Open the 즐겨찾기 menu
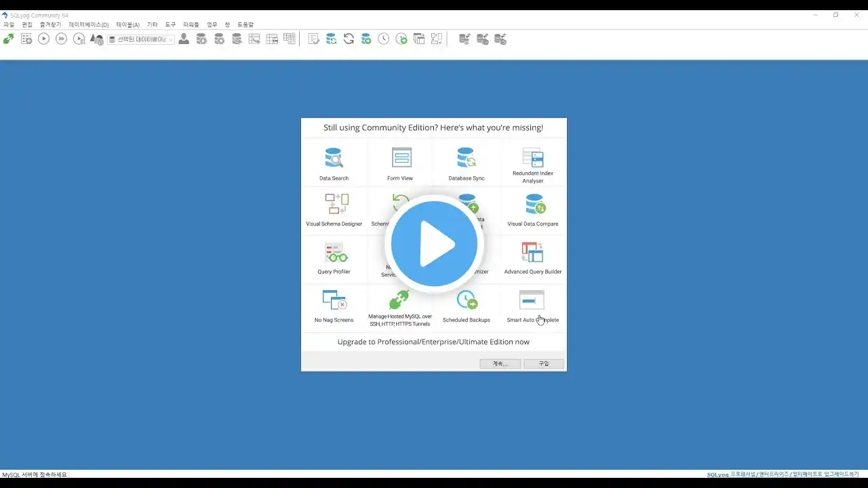This screenshot has width=868, height=488. [x=50, y=24]
